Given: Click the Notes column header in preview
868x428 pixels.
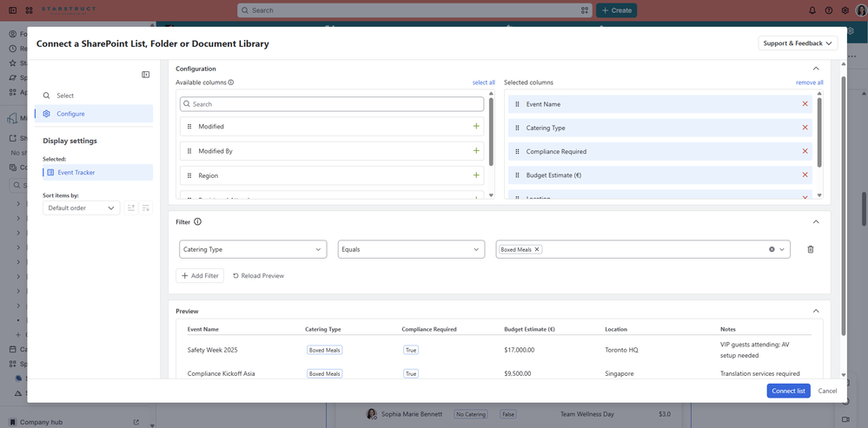Looking at the screenshot, I should (728, 329).
